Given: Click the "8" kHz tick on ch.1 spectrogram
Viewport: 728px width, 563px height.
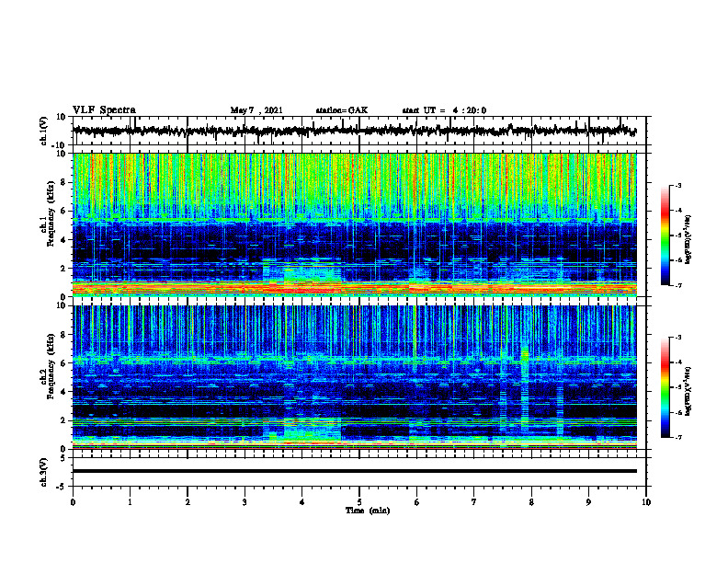Looking at the screenshot, I should pos(64,182).
